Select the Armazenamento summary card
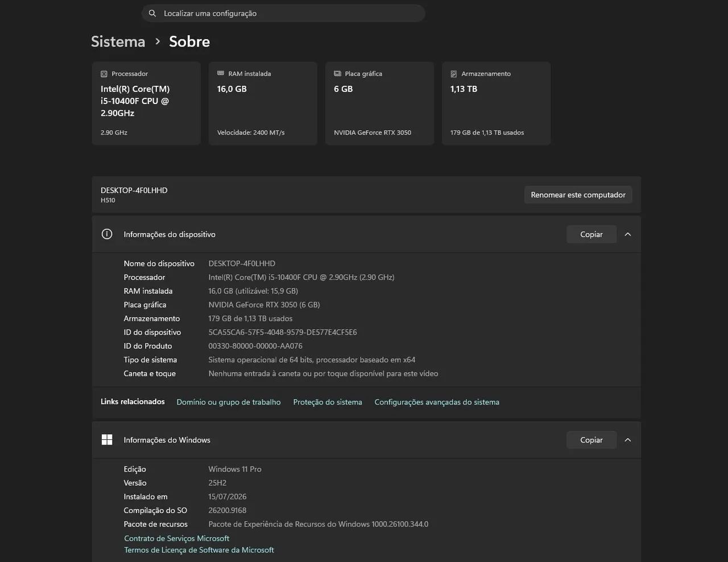This screenshot has width=728, height=562. pyautogui.click(x=496, y=103)
